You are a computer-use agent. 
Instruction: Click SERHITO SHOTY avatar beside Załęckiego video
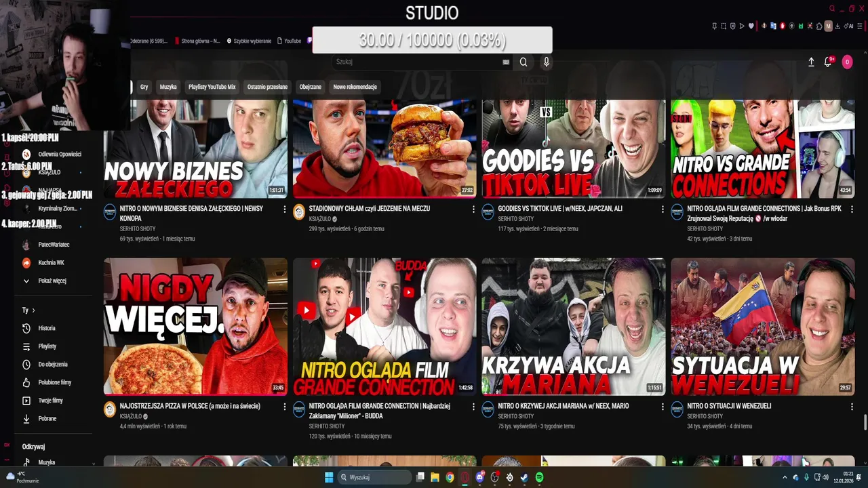[110, 212]
